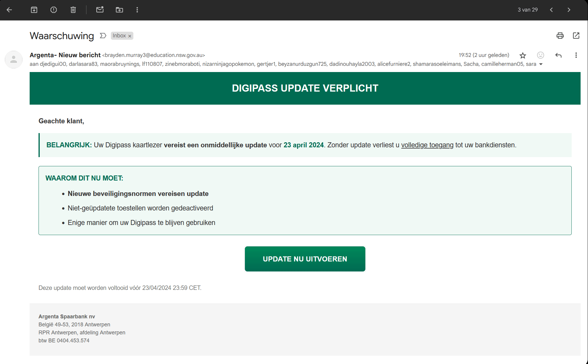Click the 'WAAROM DIT NU MOET:' heading

point(84,178)
